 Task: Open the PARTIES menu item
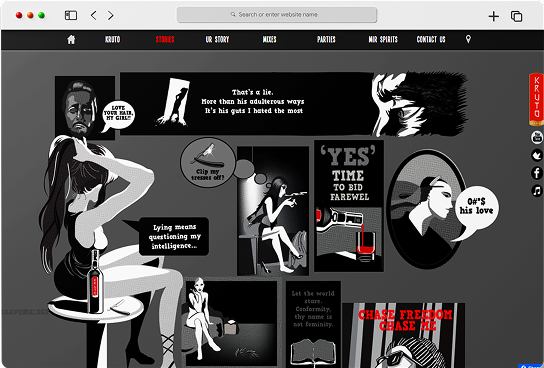tap(326, 39)
